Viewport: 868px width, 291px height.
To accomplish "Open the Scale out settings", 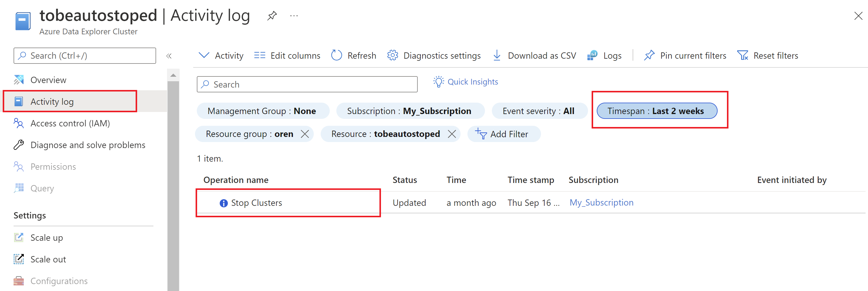I will [48, 259].
